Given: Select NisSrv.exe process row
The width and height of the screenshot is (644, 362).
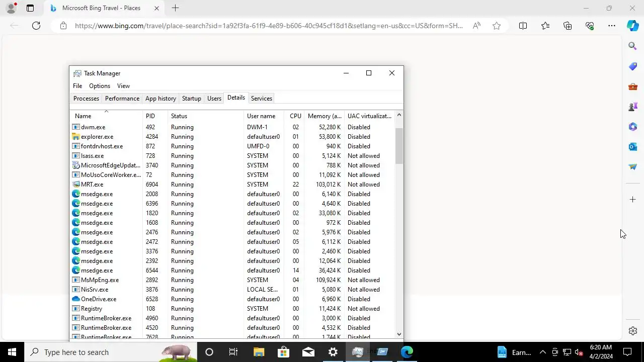Looking at the screenshot, I should click(x=232, y=290).
